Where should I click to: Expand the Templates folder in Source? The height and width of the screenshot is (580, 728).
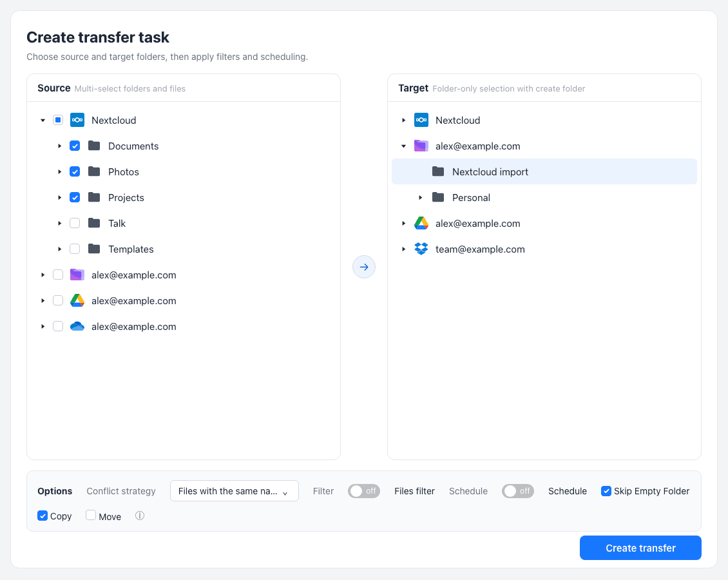point(59,249)
